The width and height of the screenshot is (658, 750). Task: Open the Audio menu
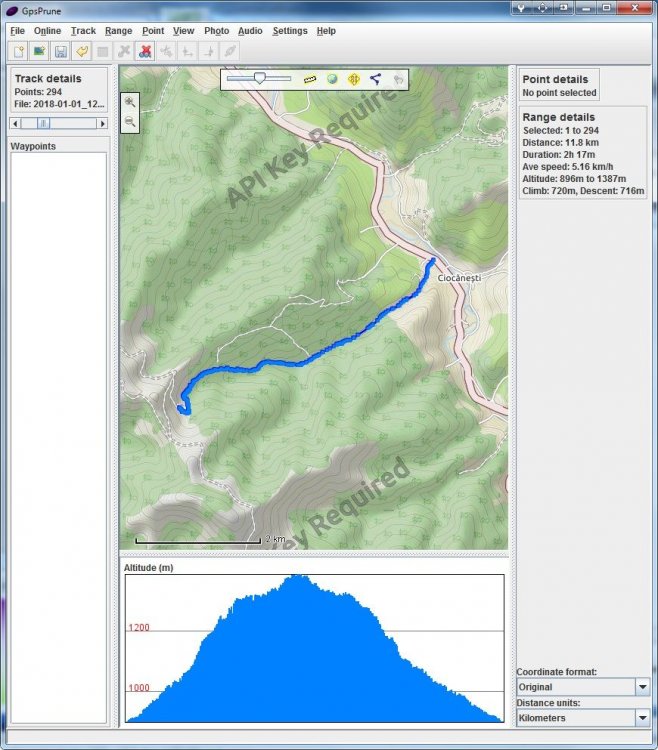pyautogui.click(x=250, y=31)
